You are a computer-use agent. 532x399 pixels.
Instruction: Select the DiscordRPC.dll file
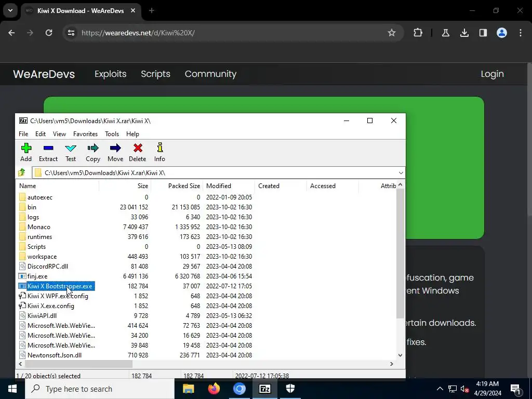tap(48, 267)
